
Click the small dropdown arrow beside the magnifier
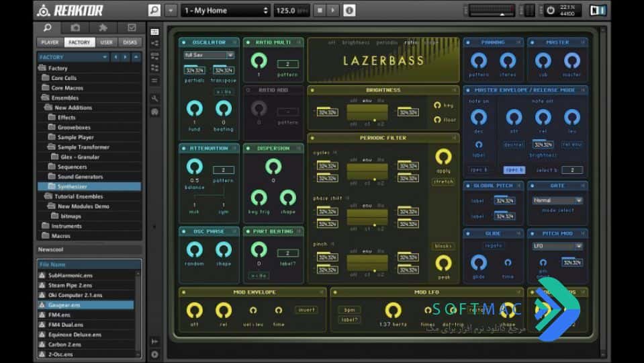171,10
